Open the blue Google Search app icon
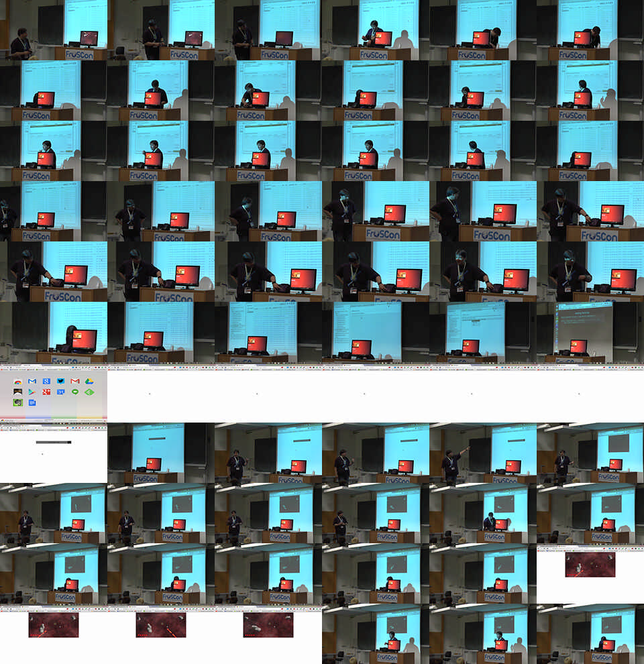Image resolution: width=644 pixels, height=664 pixels. 46,382
